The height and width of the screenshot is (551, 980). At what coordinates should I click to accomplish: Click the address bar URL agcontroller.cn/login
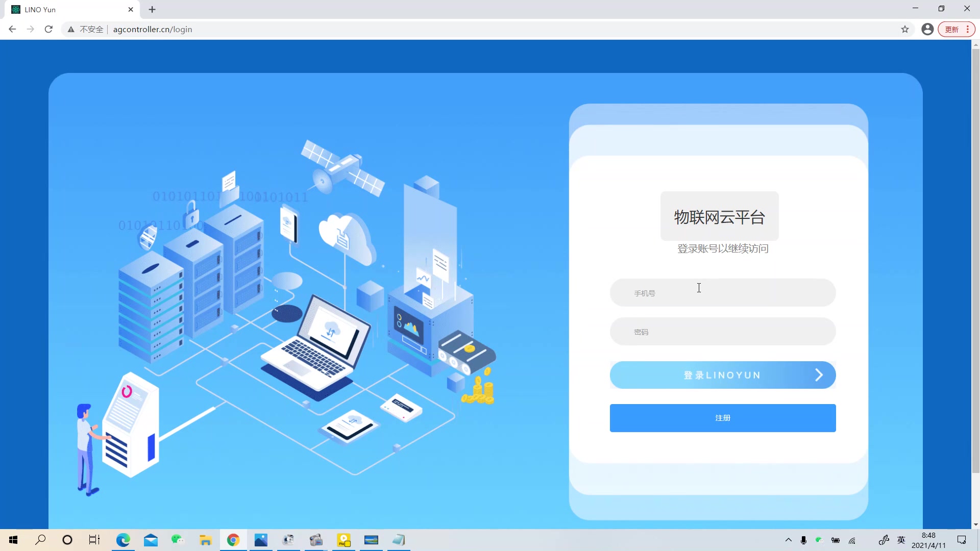153,29
